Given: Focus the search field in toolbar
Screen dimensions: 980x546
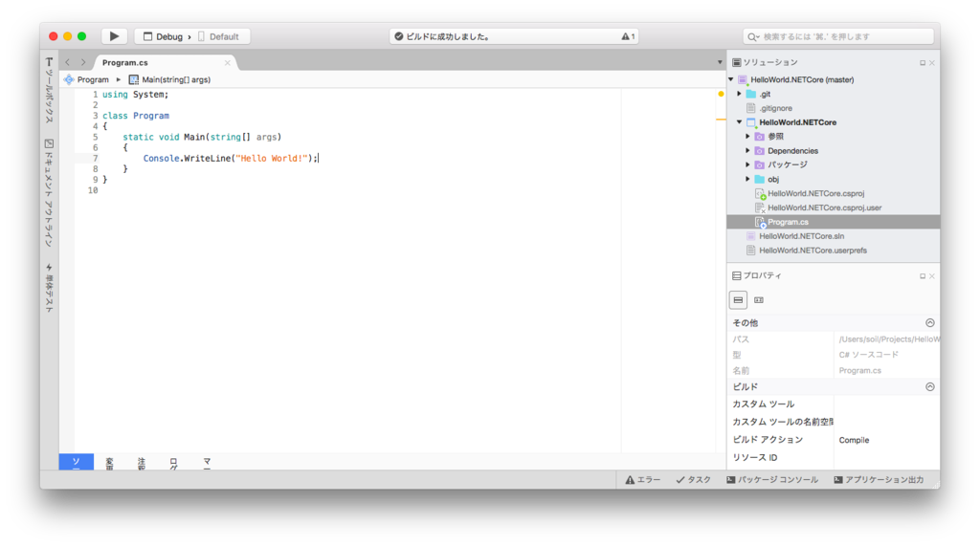Looking at the screenshot, I should click(838, 37).
